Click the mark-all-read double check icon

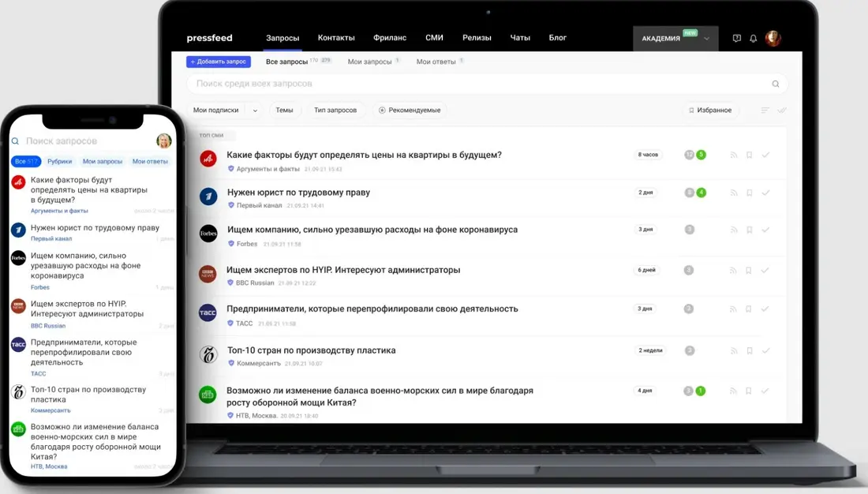tap(782, 110)
